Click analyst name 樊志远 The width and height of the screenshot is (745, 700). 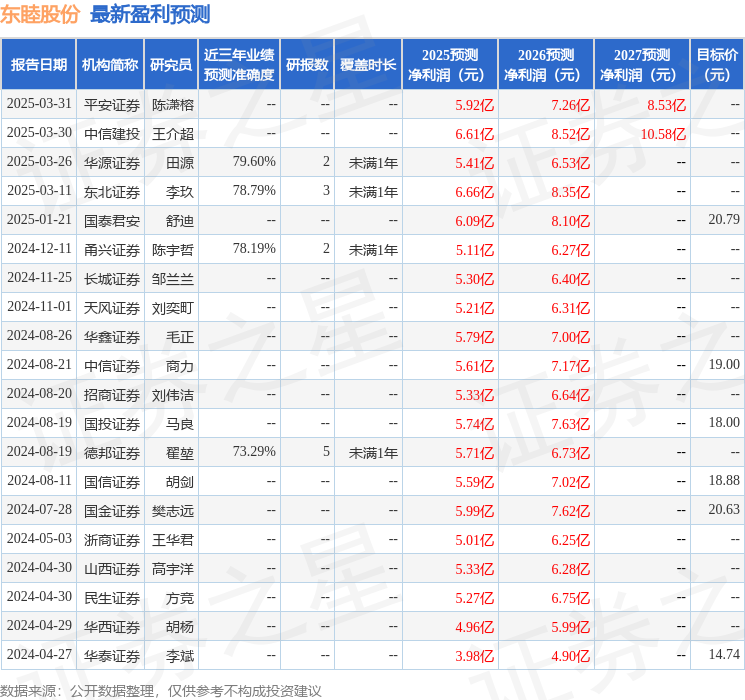(173, 511)
